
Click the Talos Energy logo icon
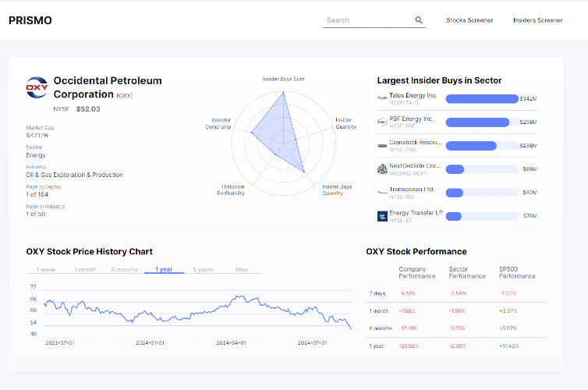click(x=382, y=98)
